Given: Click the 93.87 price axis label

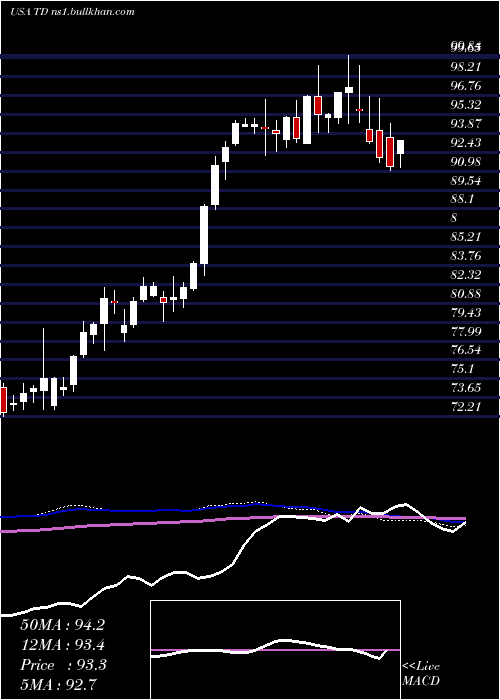Looking at the screenshot, I should [x=466, y=124].
